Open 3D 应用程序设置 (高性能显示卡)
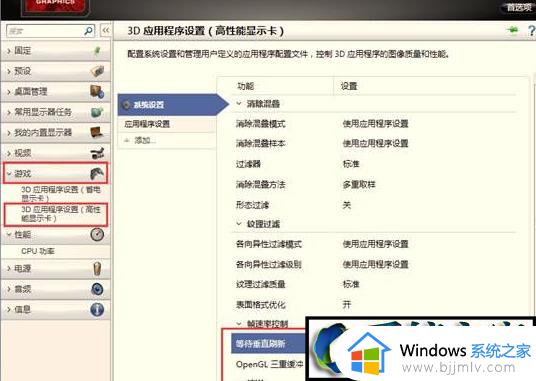This screenshot has width=536, height=381. point(61,214)
